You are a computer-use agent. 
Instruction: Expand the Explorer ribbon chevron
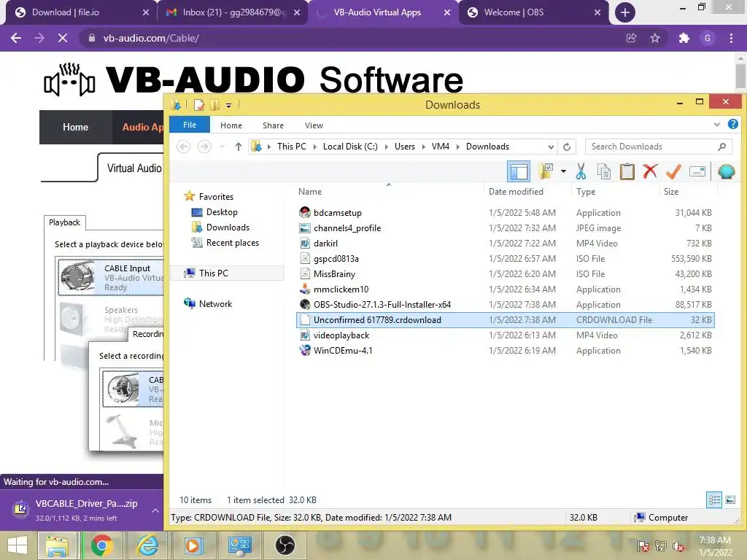pos(716,125)
